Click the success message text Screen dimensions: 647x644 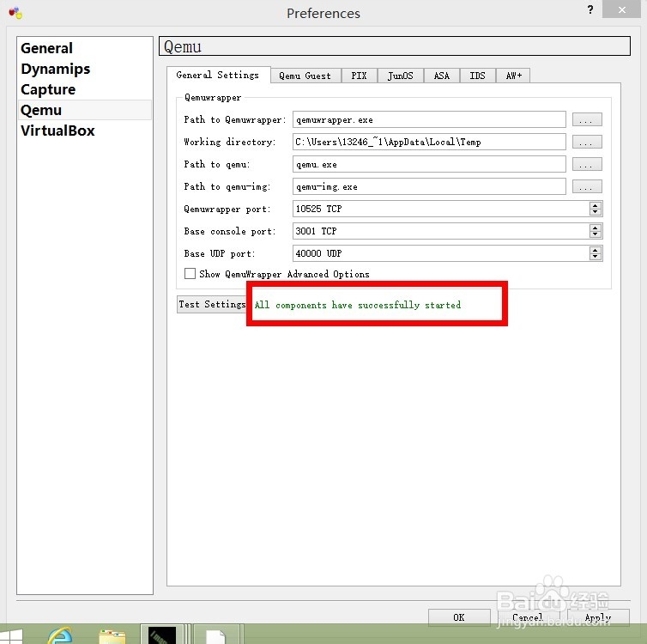tap(357, 305)
